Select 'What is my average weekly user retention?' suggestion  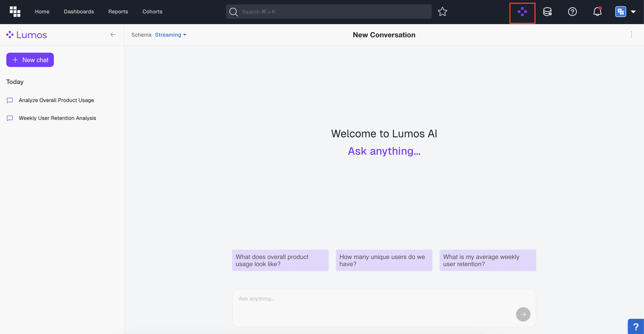coord(487,260)
